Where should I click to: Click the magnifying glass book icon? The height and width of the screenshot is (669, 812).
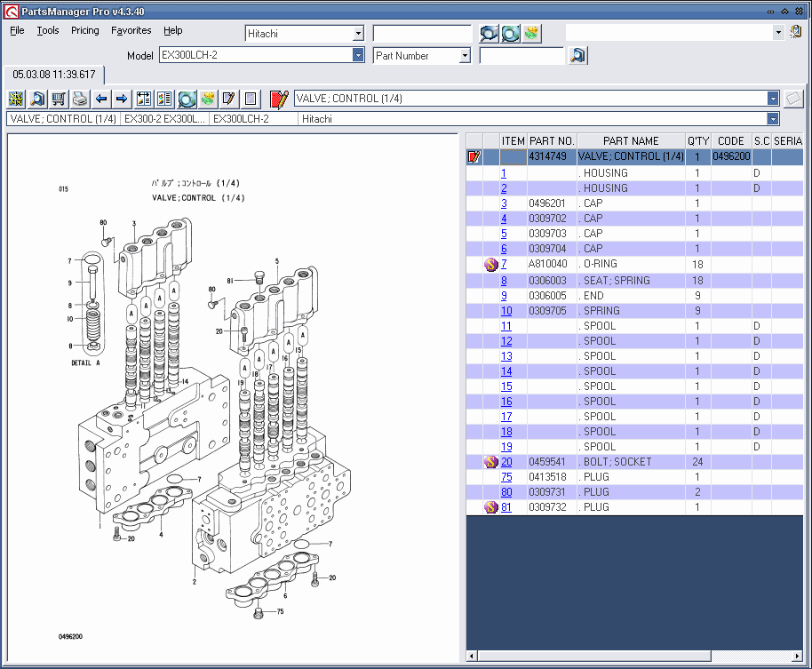coord(36,99)
